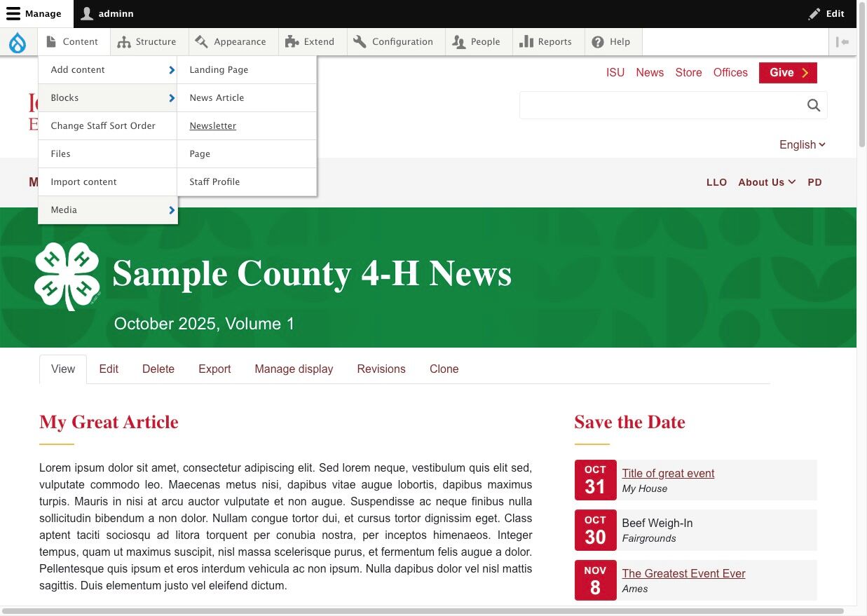The image size is (867, 616).
Task: Click the Content document icon
Action: point(51,42)
